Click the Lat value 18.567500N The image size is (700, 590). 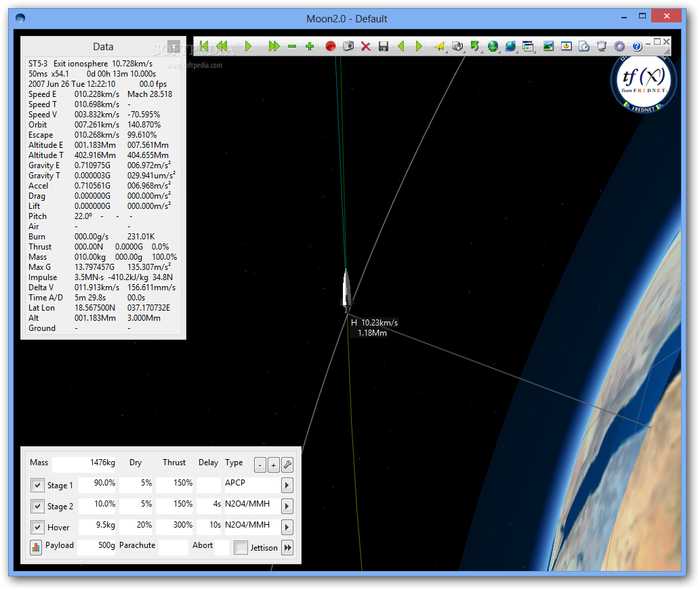(95, 308)
